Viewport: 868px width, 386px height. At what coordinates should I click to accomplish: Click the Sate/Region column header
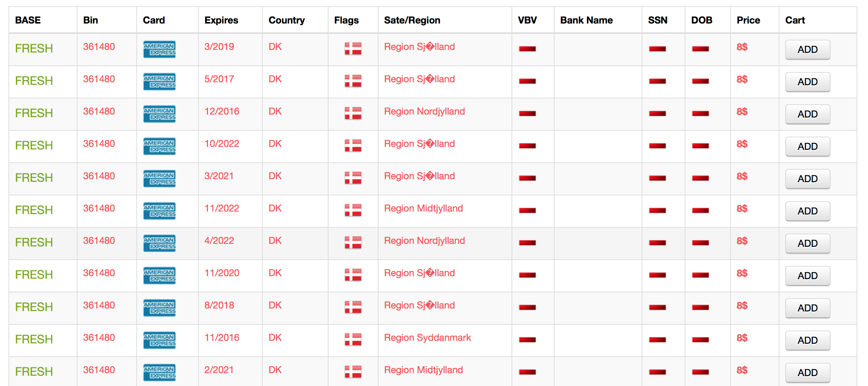(412, 20)
